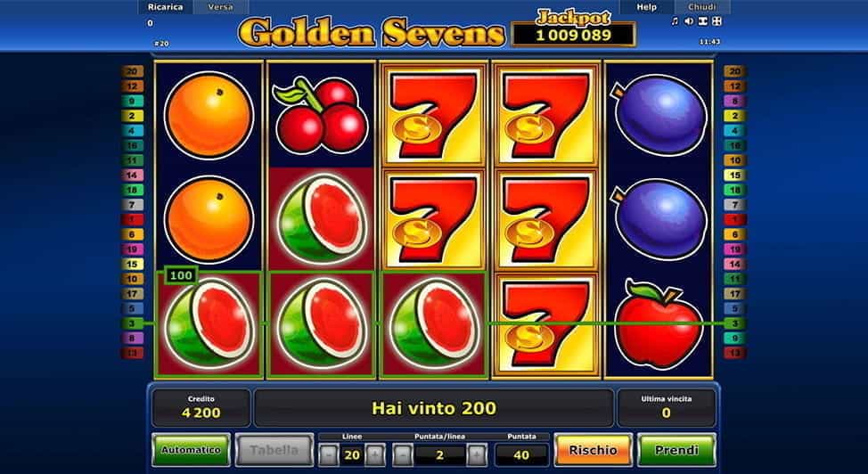Select red payline 1 marker on the left

click(x=132, y=220)
